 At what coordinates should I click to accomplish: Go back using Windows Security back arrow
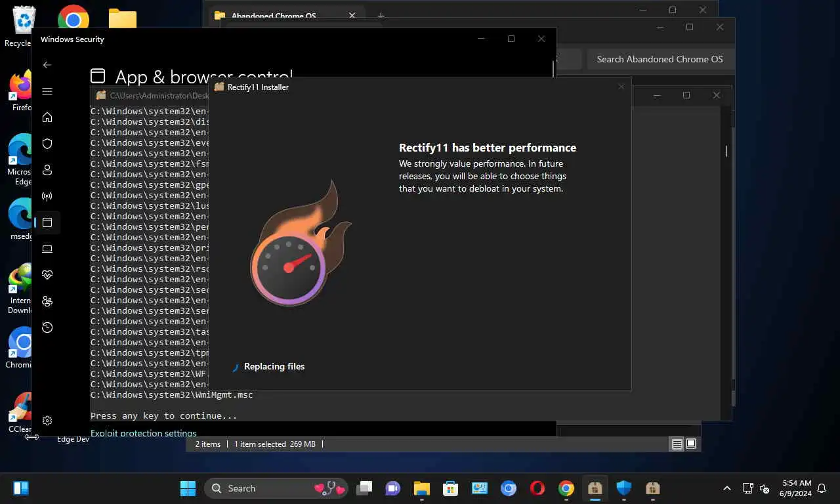point(47,65)
